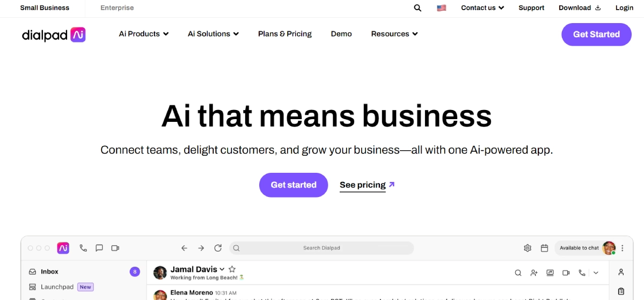
Task: Click the phone call icon in app preview
Action: pyautogui.click(x=83, y=248)
